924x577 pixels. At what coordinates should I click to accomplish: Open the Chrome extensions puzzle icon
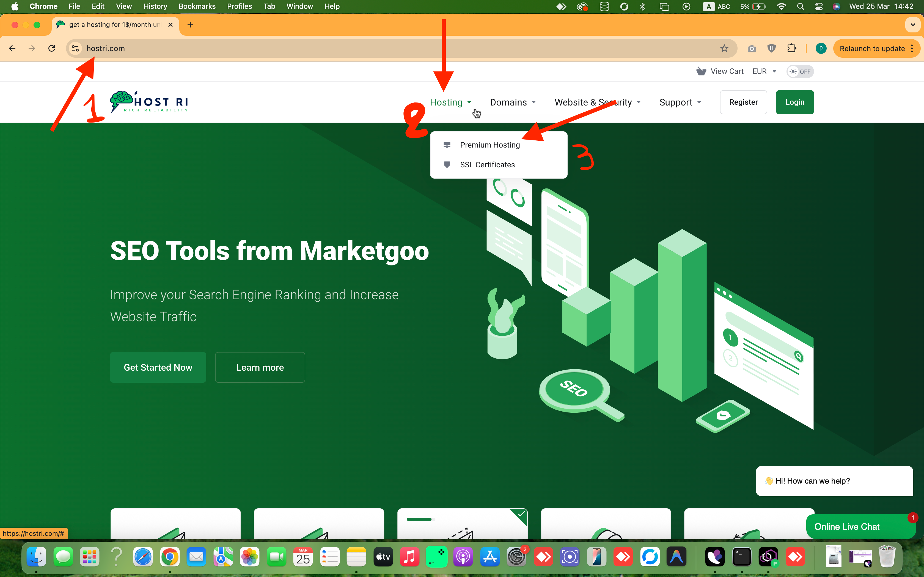791,48
